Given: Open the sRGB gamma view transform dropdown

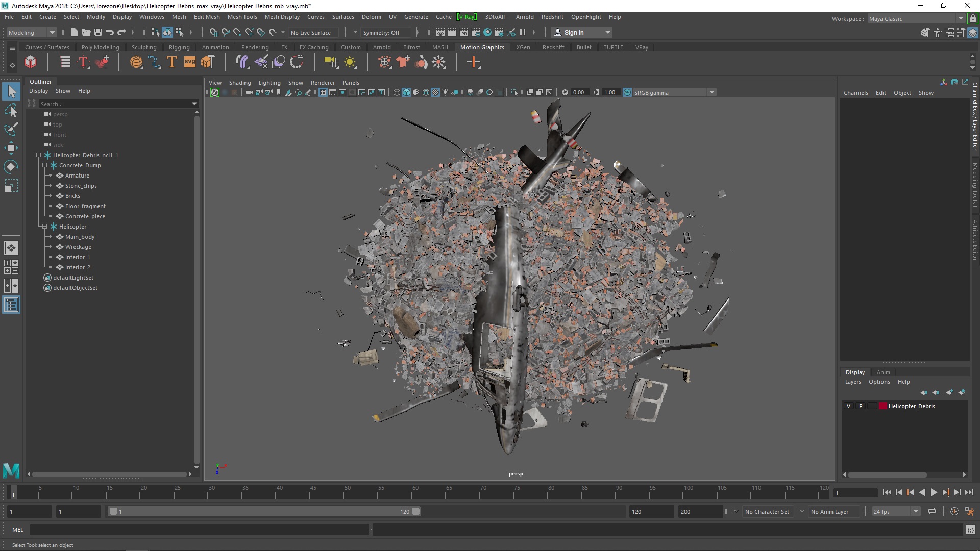Looking at the screenshot, I should [x=674, y=92].
